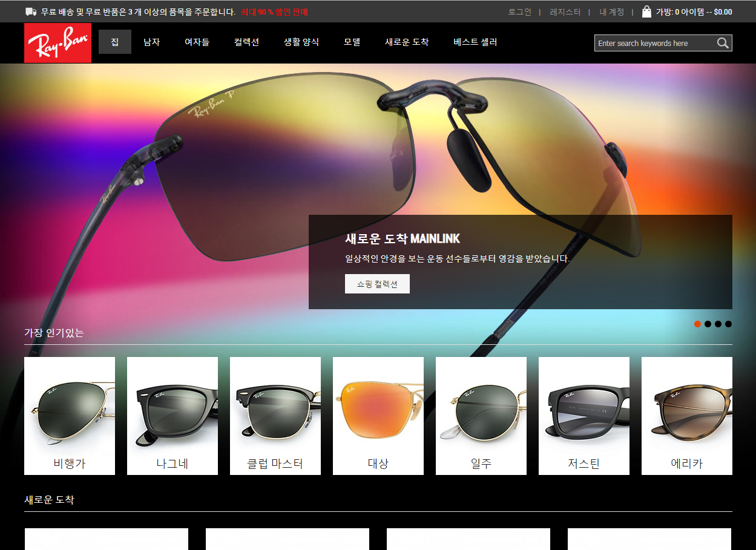
Task: Click the Ray-Ban logo
Action: pyautogui.click(x=58, y=43)
